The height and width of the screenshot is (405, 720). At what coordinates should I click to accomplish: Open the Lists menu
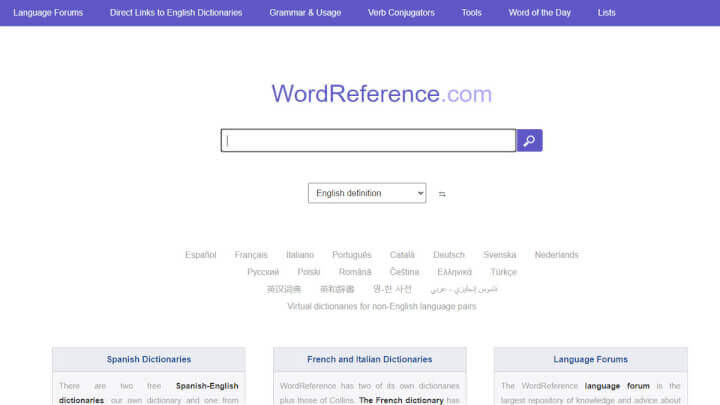[607, 13]
